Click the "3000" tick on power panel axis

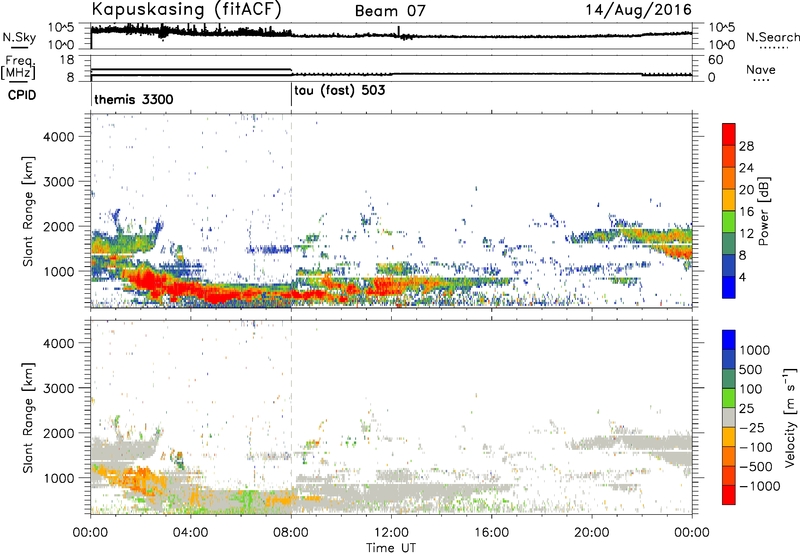click(59, 182)
